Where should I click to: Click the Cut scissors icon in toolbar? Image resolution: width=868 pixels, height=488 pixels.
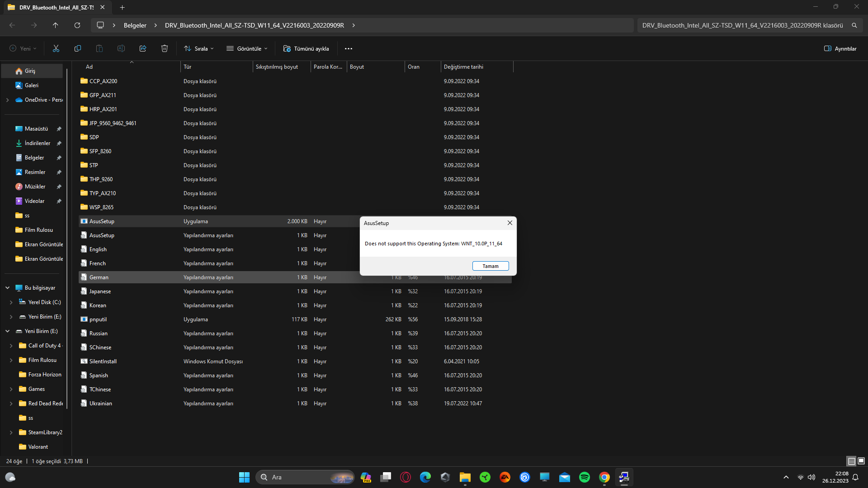coord(56,48)
